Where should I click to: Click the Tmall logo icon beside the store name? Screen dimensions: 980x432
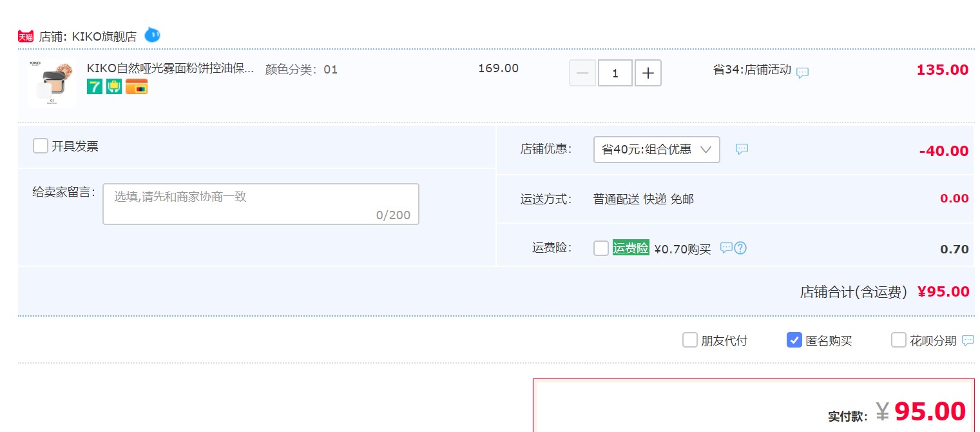coord(25,36)
